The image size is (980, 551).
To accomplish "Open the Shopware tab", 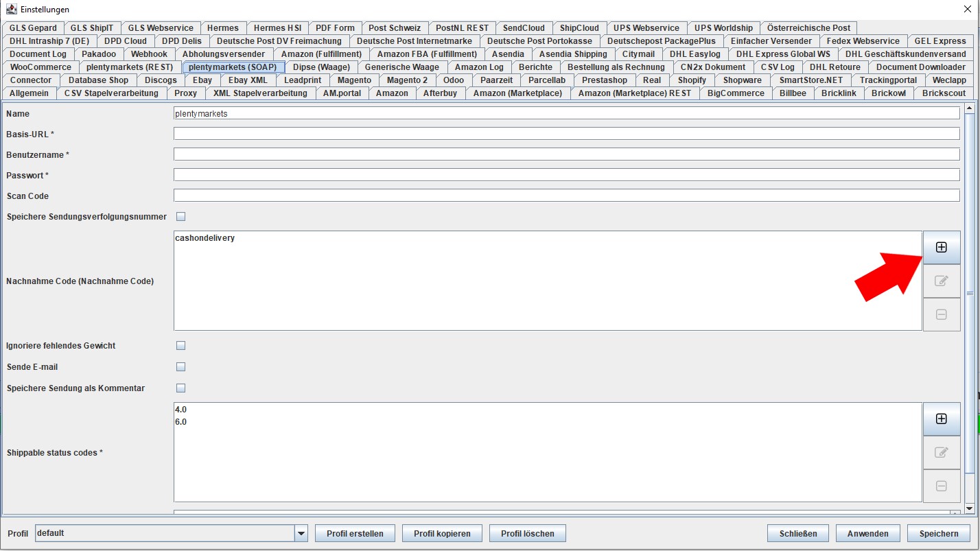I will pyautogui.click(x=743, y=80).
